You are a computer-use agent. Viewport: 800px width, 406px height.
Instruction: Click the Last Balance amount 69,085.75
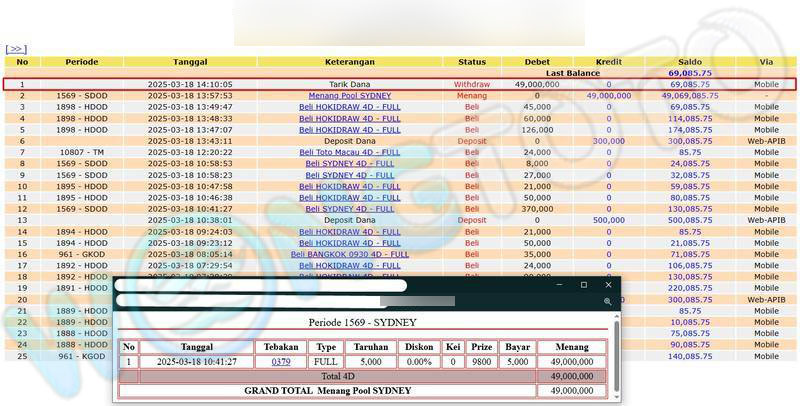click(689, 73)
